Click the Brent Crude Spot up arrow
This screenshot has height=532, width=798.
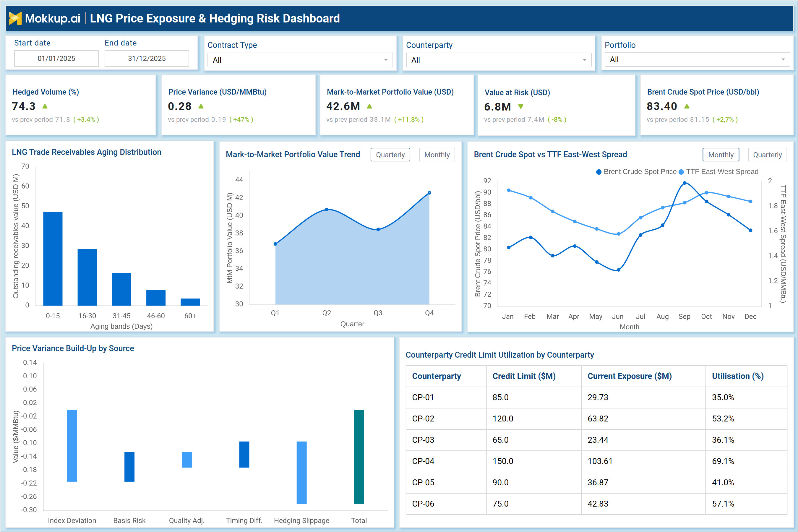(x=687, y=106)
